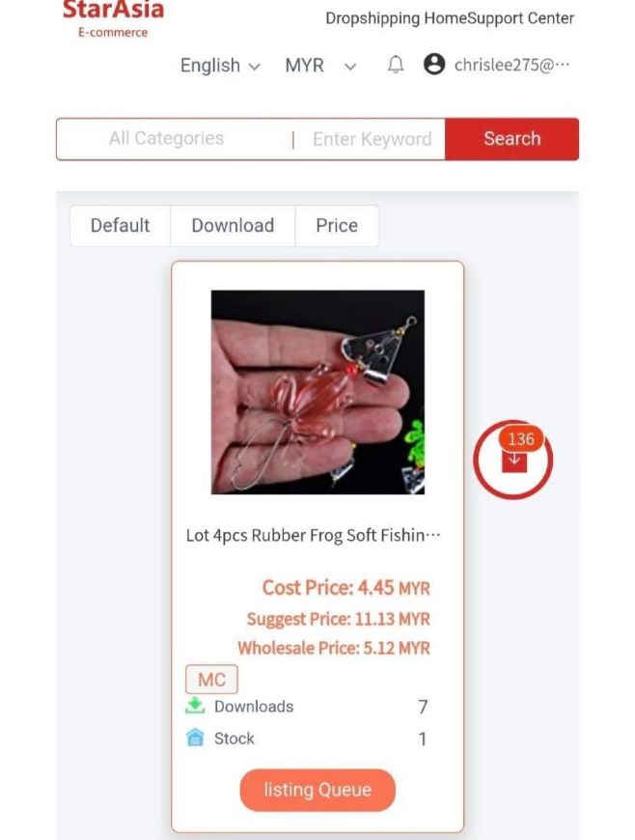Image resolution: width=635 pixels, height=840 pixels.
Task: Sort products by Download tab
Action: tap(233, 226)
